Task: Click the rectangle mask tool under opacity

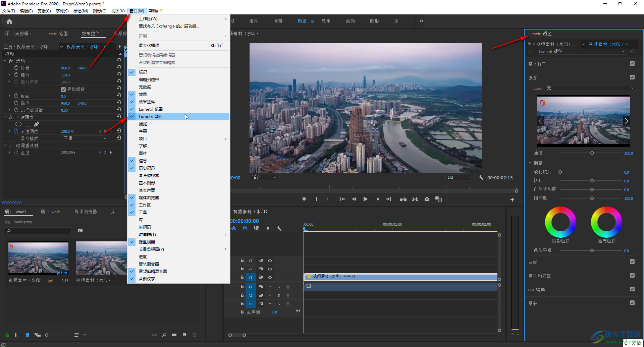Action: pyautogui.click(x=28, y=124)
